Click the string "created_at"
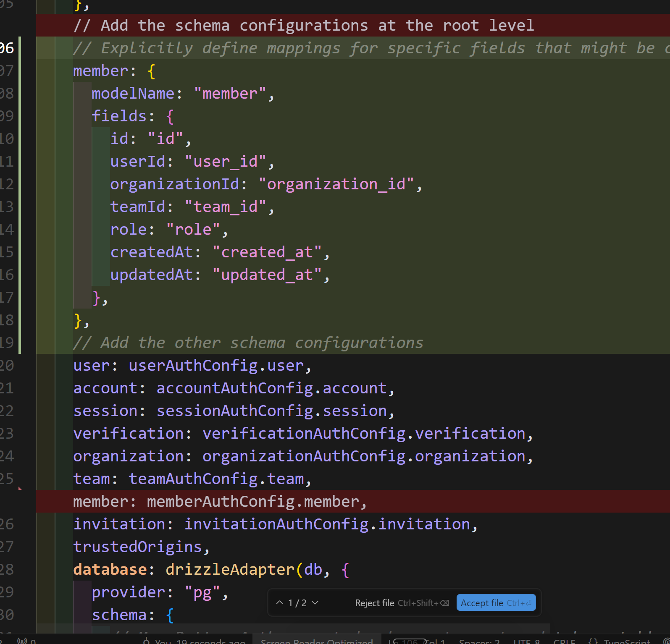Image resolution: width=670 pixels, height=644 pixels. point(267,252)
